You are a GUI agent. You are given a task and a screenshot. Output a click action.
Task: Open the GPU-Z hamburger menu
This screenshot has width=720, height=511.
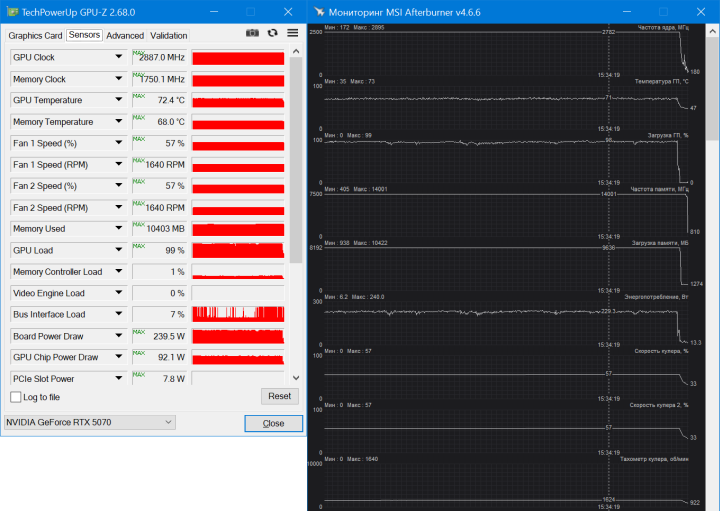click(292, 34)
